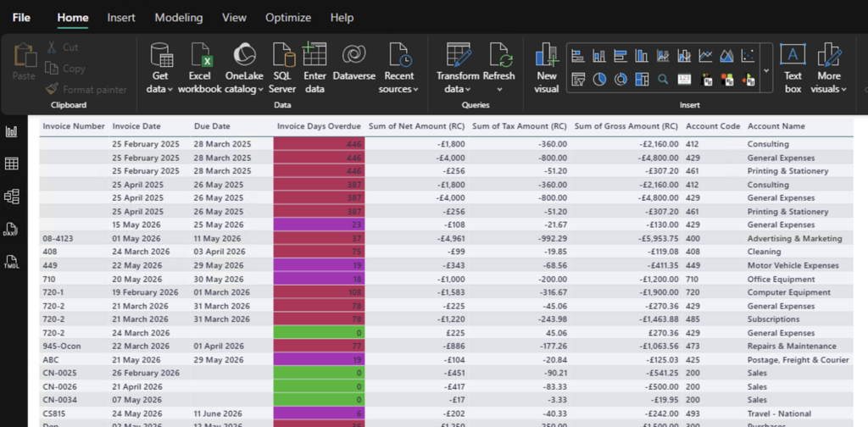This screenshot has height=427, width=868.
Task: Sort by Sum of Tax Amount (RC) header
Action: pos(520,127)
